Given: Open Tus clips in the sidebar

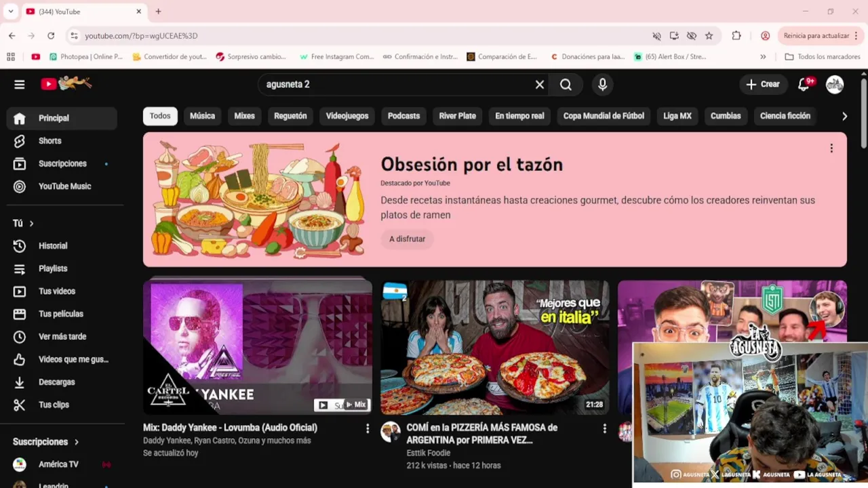Looking at the screenshot, I should pyautogui.click(x=62, y=405).
